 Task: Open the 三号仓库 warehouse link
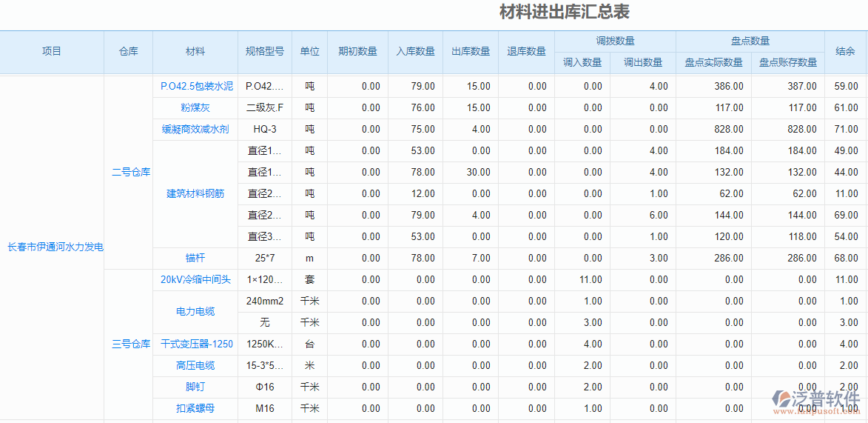pyautogui.click(x=131, y=344)
